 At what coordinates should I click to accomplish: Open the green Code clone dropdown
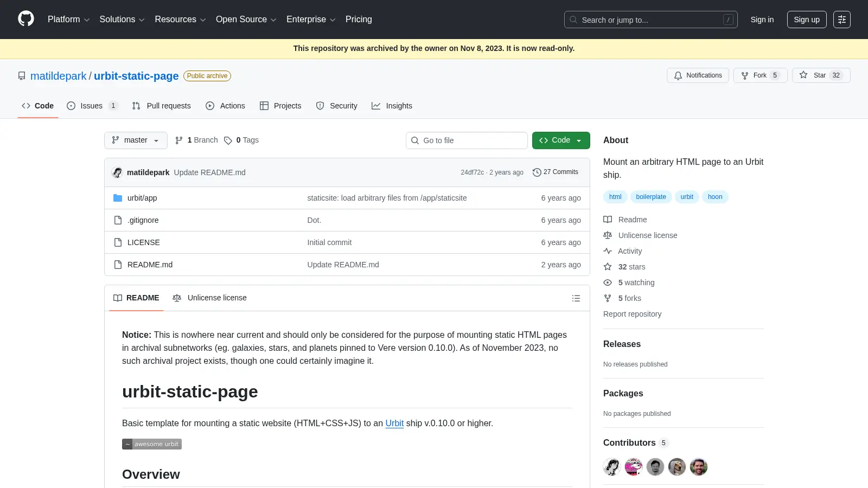coord(561,140)
